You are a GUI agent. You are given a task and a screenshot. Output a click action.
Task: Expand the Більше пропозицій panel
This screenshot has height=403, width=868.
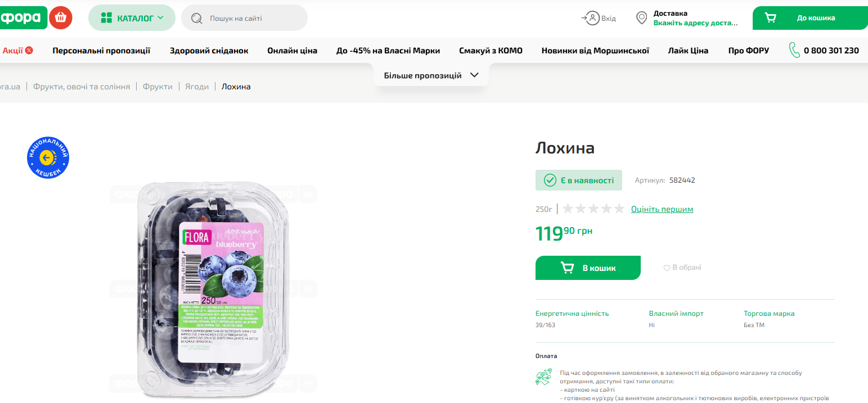[431, 75]
